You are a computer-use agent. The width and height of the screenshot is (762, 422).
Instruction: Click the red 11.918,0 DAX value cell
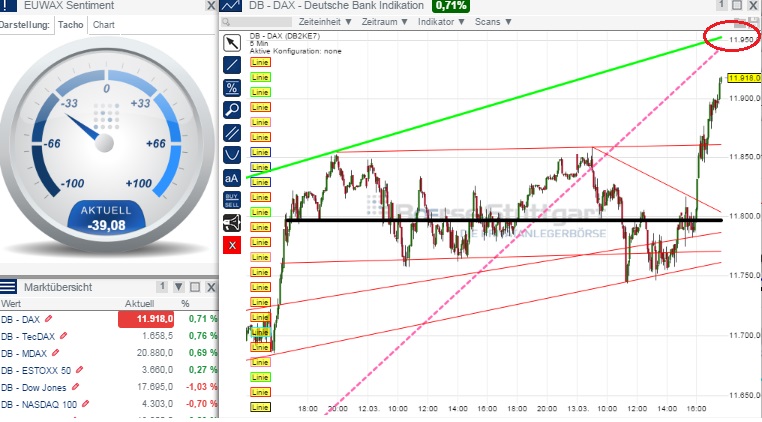(x=146, y=319)
